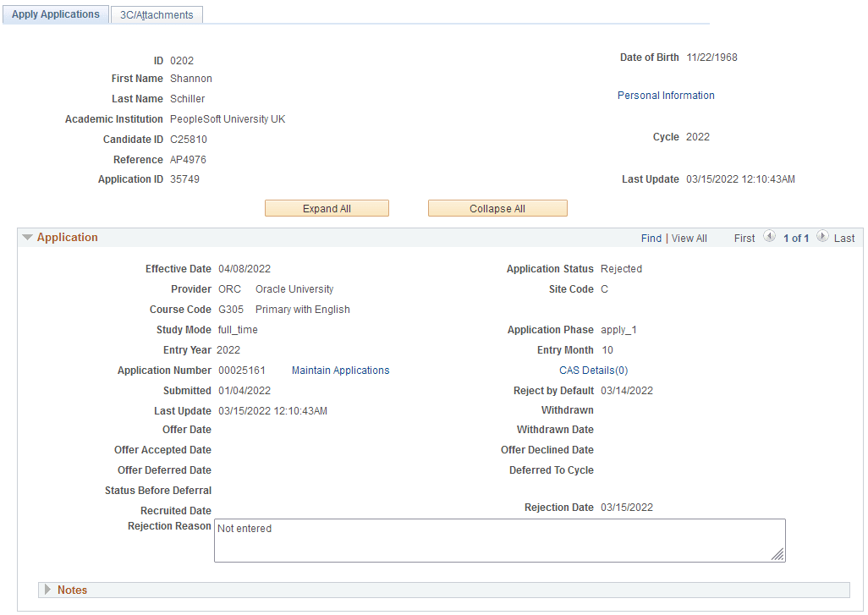Screen dimensions: 868x615
Task: Click the Last Name value Schiller
Action: tap(187, 99)
